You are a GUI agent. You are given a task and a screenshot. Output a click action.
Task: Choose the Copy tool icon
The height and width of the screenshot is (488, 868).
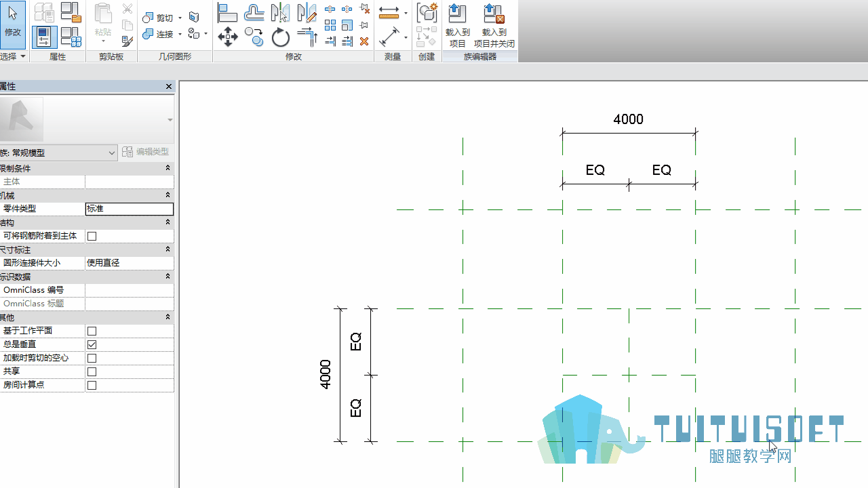(x=254, y=37)
